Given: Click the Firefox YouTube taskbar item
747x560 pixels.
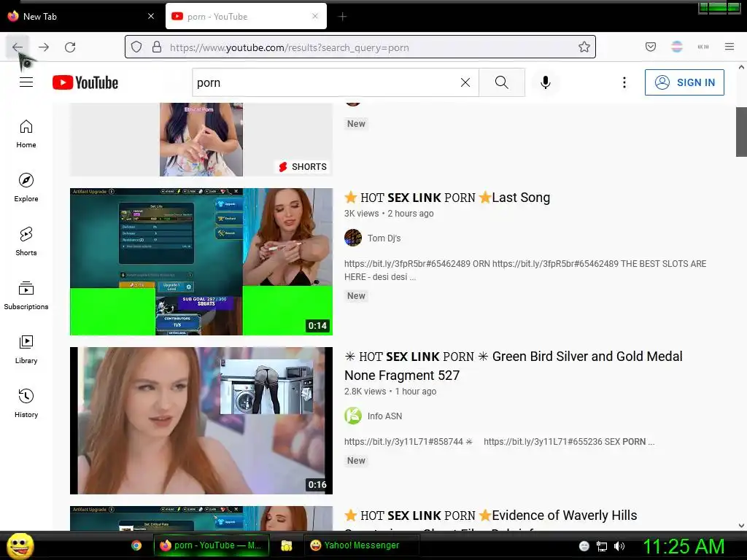Looking at the screenshot, I should click(211, 545).
